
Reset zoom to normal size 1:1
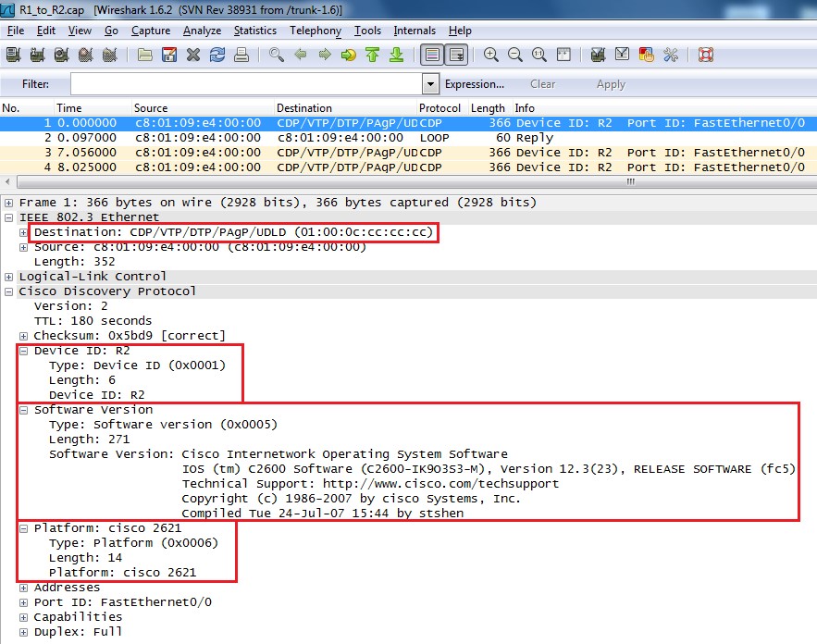click(539, 55)
